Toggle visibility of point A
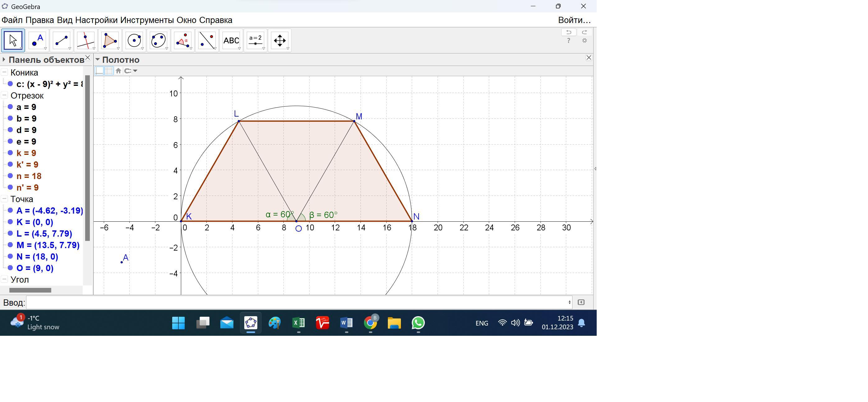This screenshot has width=868, height=402. pyautogui.click(x=11, y=210)
